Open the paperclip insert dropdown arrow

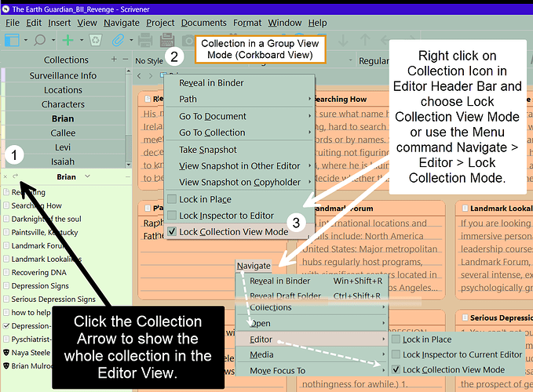pos(131,40)
